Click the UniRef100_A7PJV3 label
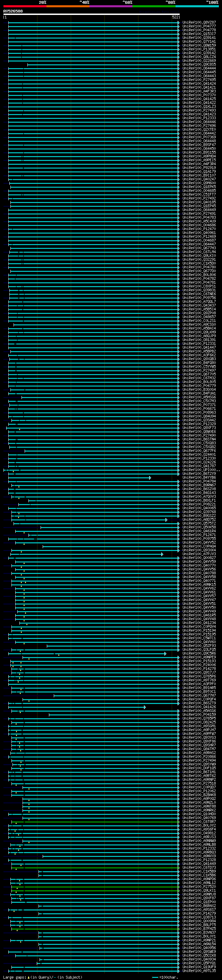This screenshot has width=222, height=980. [x=199, y=554]
